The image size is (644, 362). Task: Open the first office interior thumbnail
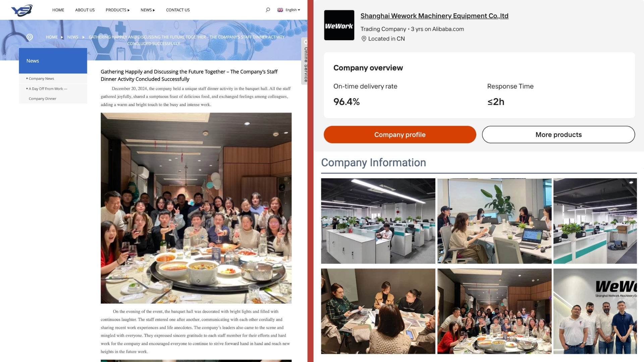[378, 221]
